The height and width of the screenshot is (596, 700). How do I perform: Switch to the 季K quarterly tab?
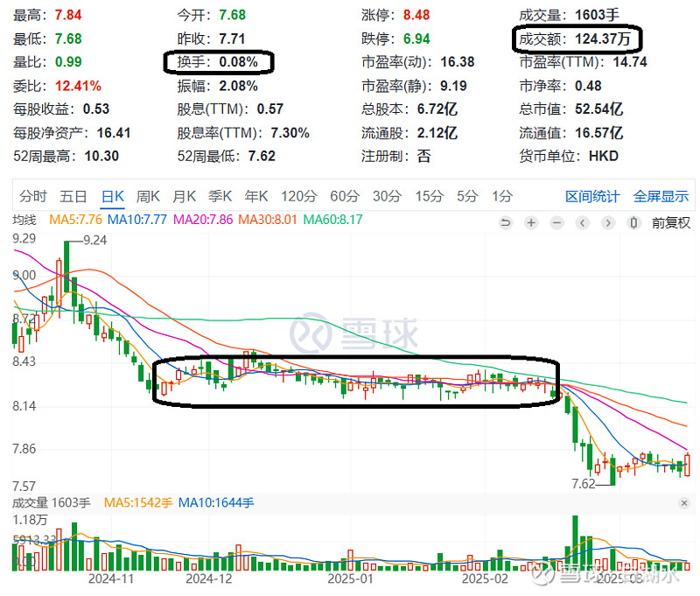pos(220,196)
